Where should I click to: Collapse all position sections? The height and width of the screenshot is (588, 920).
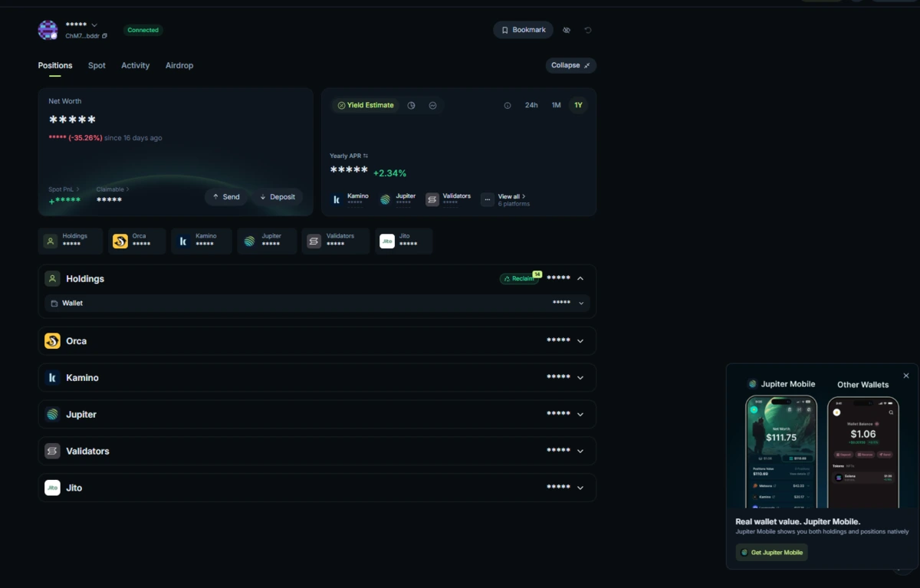571,65
